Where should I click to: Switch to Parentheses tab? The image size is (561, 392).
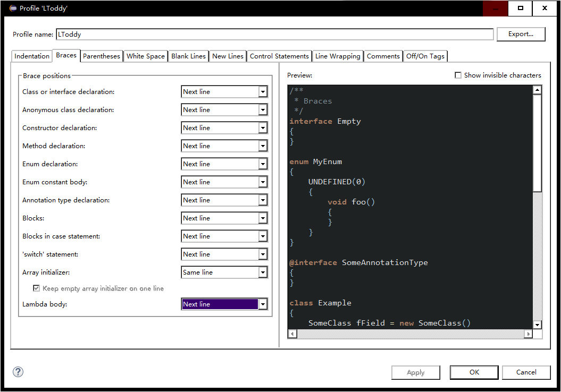click(x=102, y=56)
